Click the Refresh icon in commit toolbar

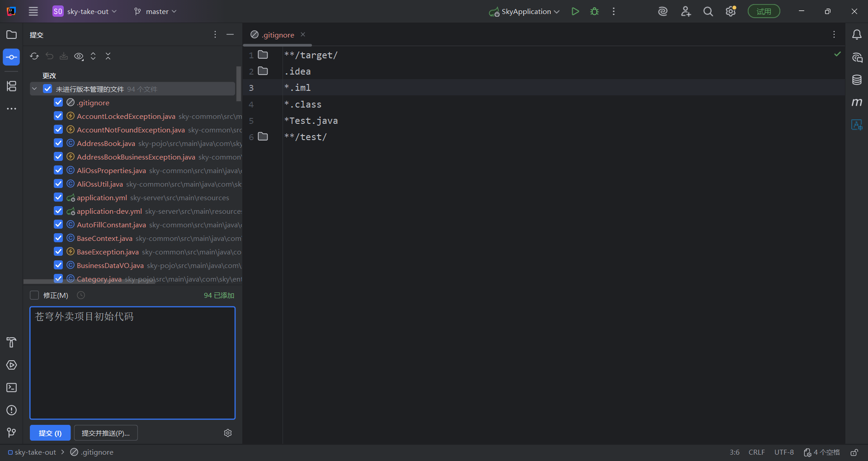(34, 56)
